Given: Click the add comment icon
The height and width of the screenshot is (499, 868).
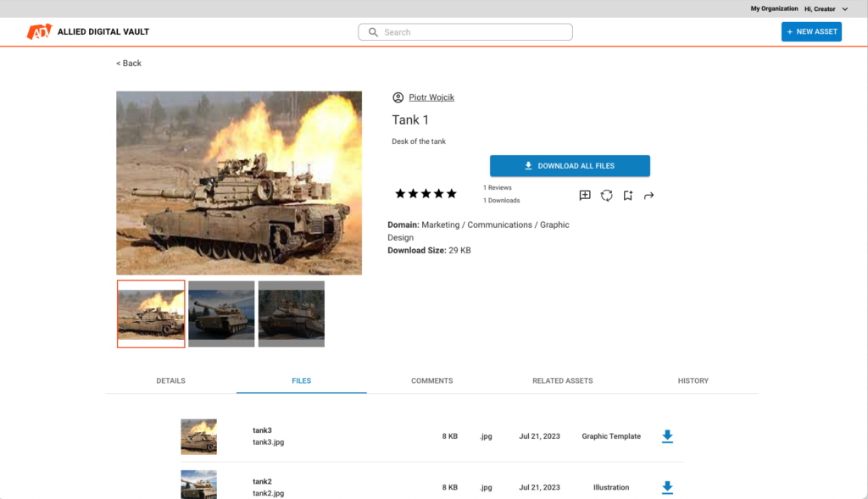Looking at the screenshot, I should [585, 196].
